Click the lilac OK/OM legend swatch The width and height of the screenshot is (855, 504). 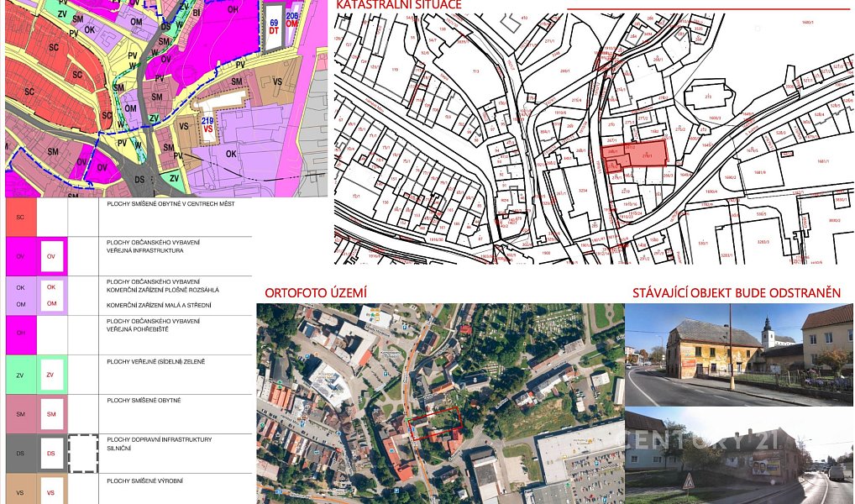21,296
